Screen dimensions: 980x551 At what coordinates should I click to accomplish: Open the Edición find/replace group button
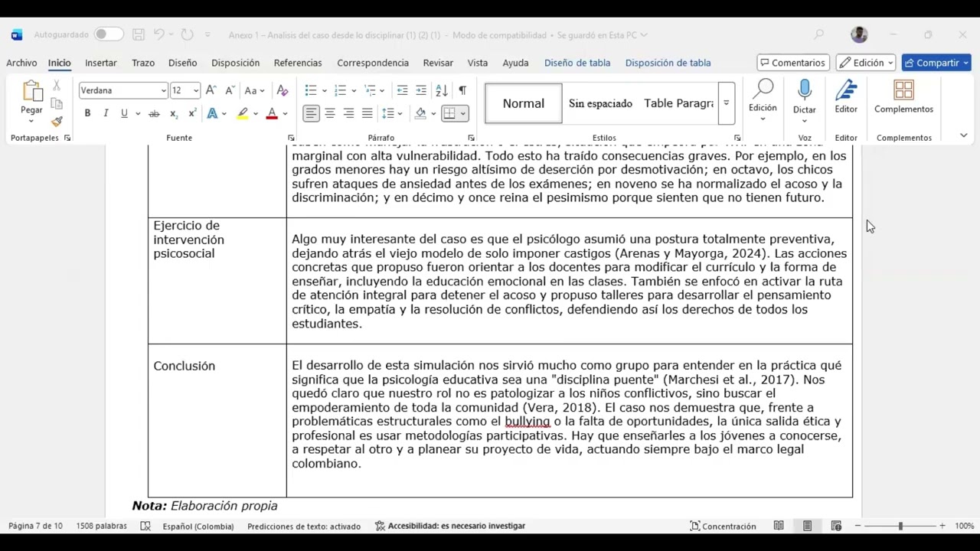click(763, 99)
